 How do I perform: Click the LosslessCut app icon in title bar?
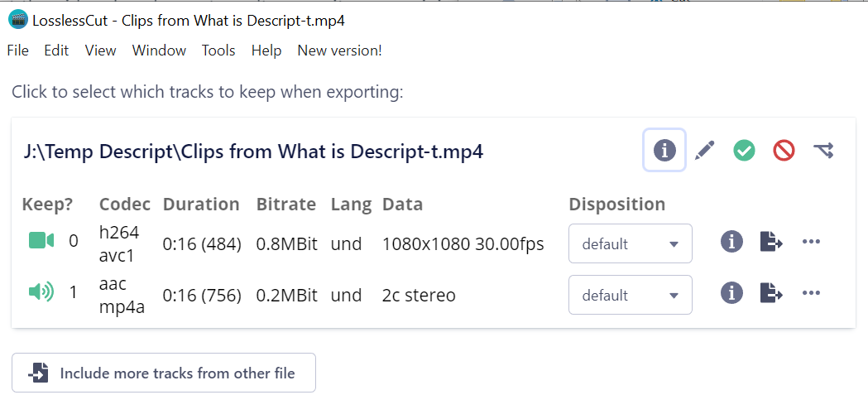point(17,20)
